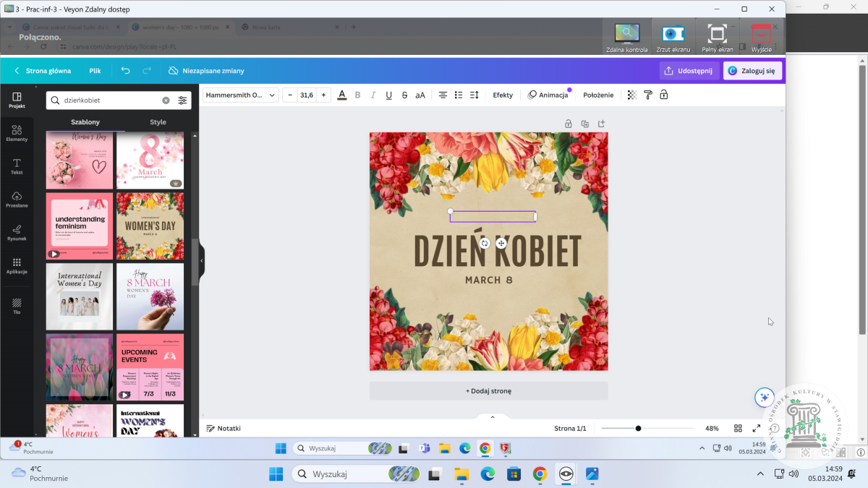Open line spacing options

pyautogui.click(x=475, y=95)
